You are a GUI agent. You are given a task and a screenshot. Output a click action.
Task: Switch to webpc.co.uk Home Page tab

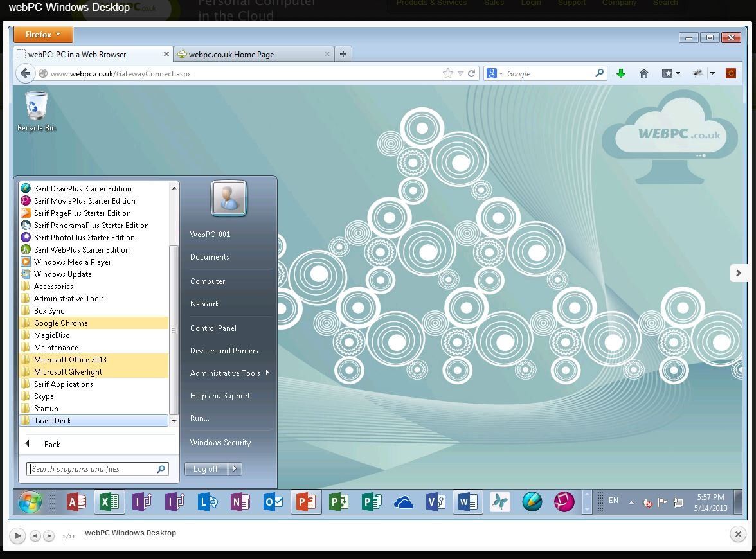[253, 54]
